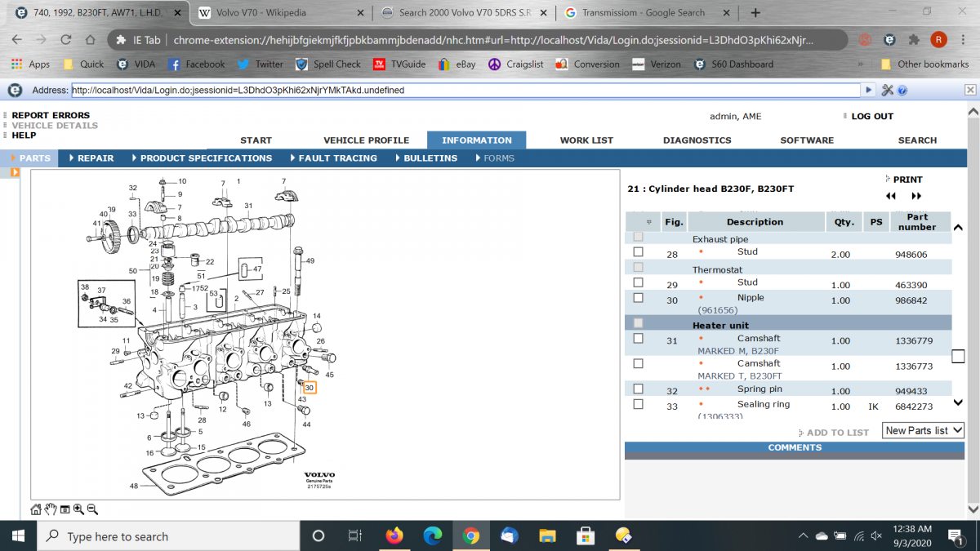Click the zoom out magnifier icon
Image resolution: width=980 pixels, height=551 pixels.
[92, 509]
